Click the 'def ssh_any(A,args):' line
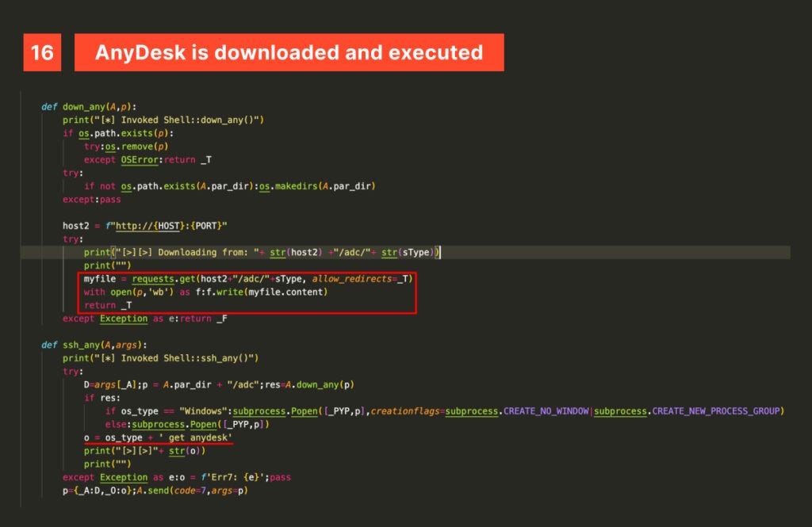Viewport: 812px width, 527px height. click(94, 345)
